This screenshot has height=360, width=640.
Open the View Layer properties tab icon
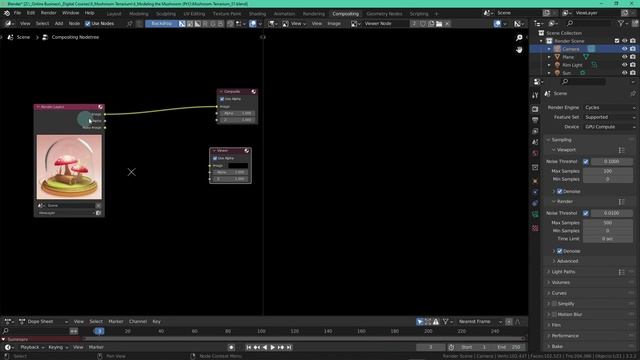[x=535, y=131]
